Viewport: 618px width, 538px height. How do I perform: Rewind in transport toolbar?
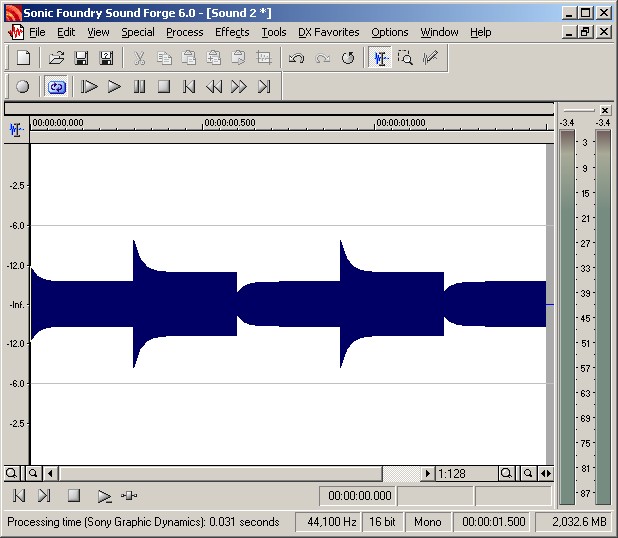(x=214, y=86)
